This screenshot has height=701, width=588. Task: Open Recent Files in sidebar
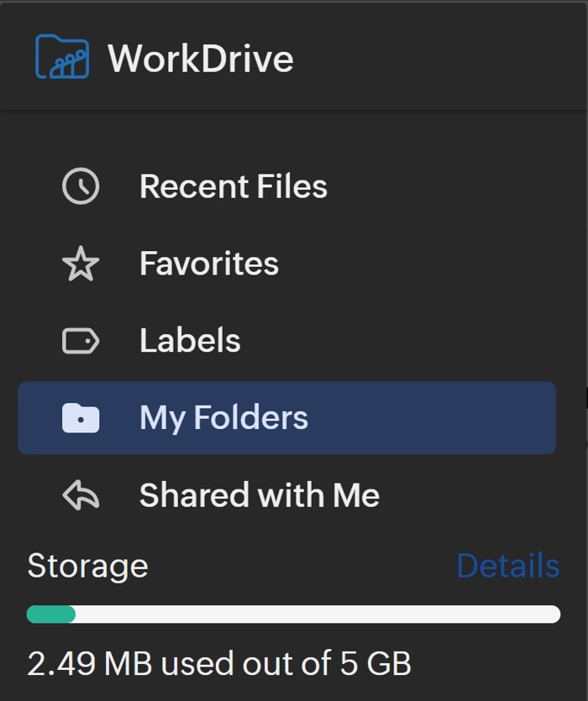pos(286,186)
